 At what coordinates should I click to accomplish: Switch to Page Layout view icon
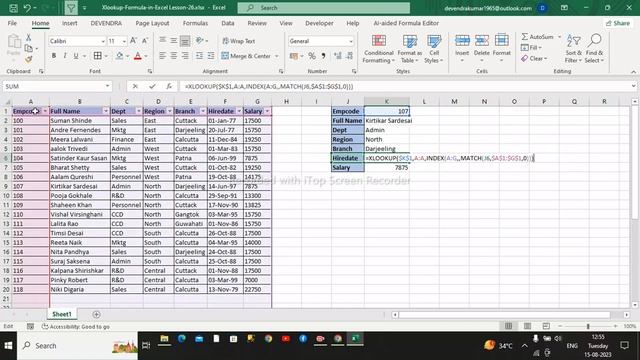[527, 326]
